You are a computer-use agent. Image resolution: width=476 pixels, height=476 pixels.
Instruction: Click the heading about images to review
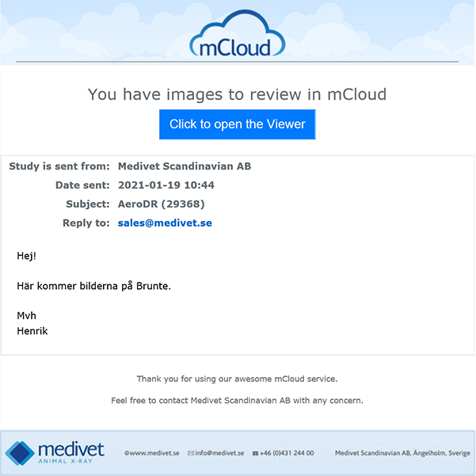[x=237, y=94]
